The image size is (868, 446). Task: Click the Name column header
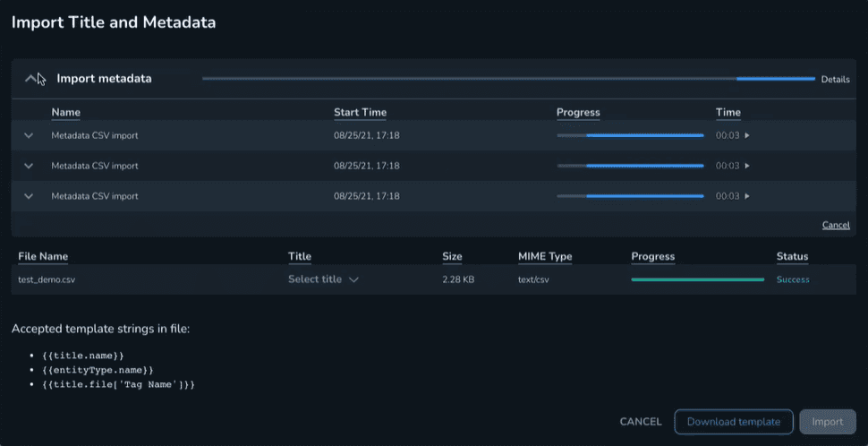pyautogui.click(x=66, y=113)
